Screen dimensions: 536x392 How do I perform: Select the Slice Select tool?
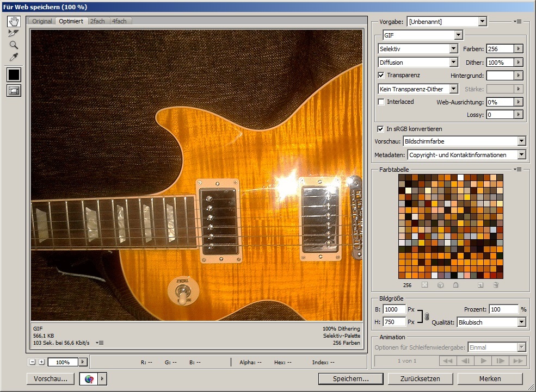click(x=14, y=33)
